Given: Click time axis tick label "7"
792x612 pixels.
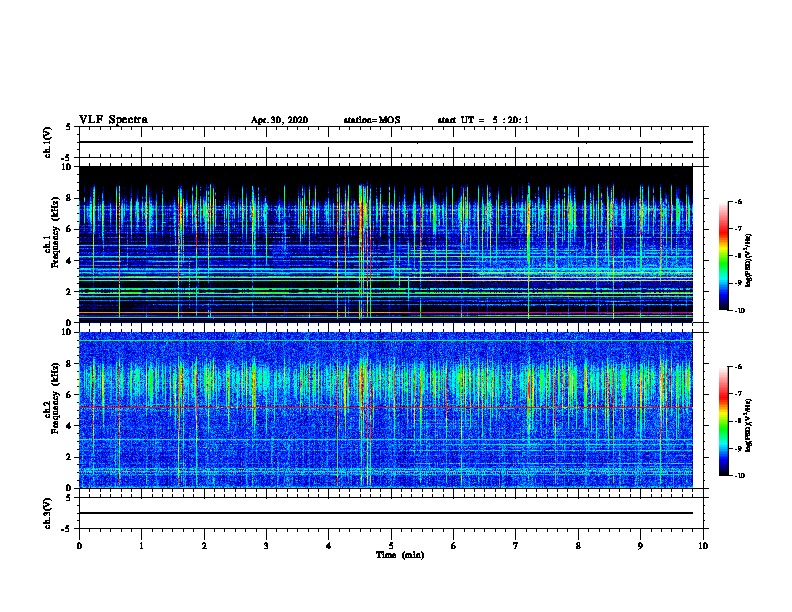Looking at the screenshot, I should 516,546.
